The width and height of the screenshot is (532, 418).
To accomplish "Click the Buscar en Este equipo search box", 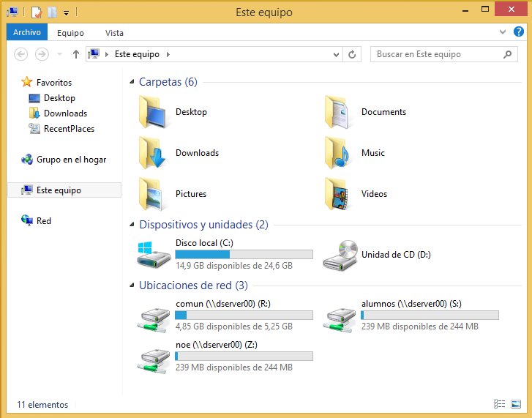I will point(443,54).
